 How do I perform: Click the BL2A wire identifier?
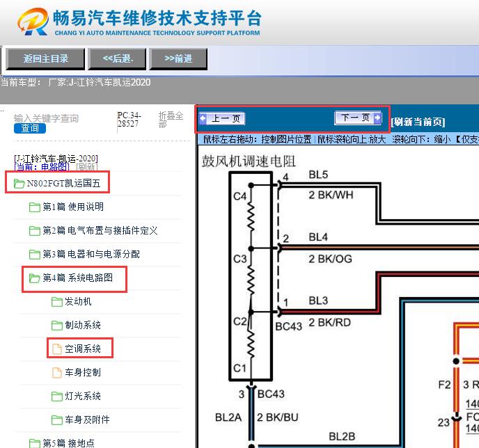coord(228,417)
